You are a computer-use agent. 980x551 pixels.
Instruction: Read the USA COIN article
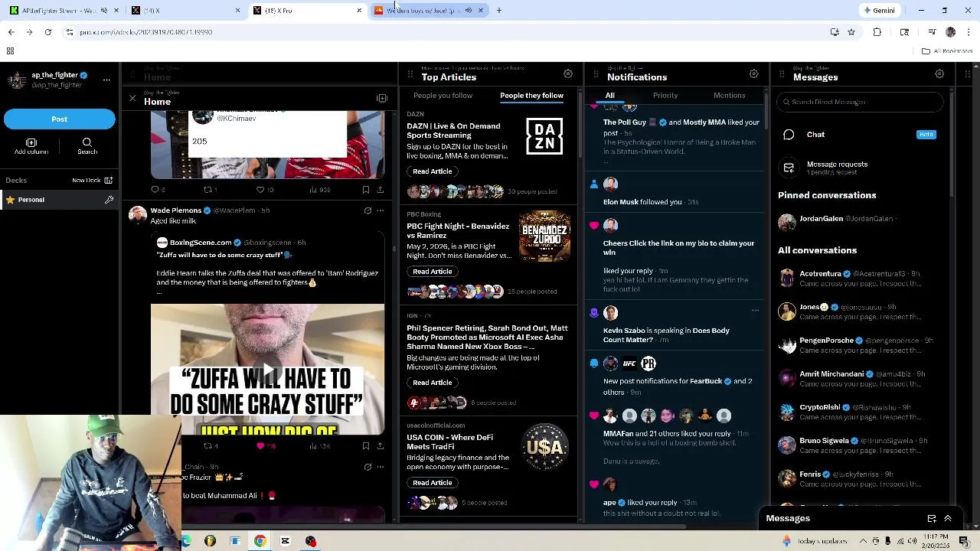(x=432, y=483)
